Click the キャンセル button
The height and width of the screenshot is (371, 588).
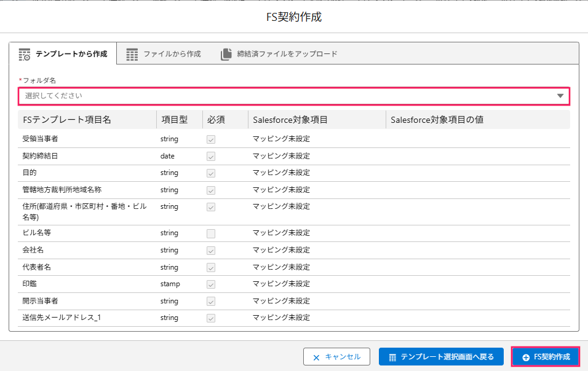pos(337,357)
